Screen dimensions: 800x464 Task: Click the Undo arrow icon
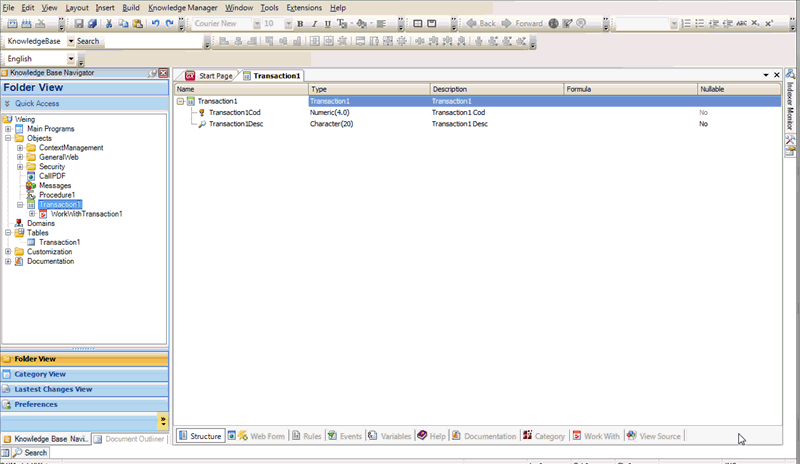tap(155, 23)
